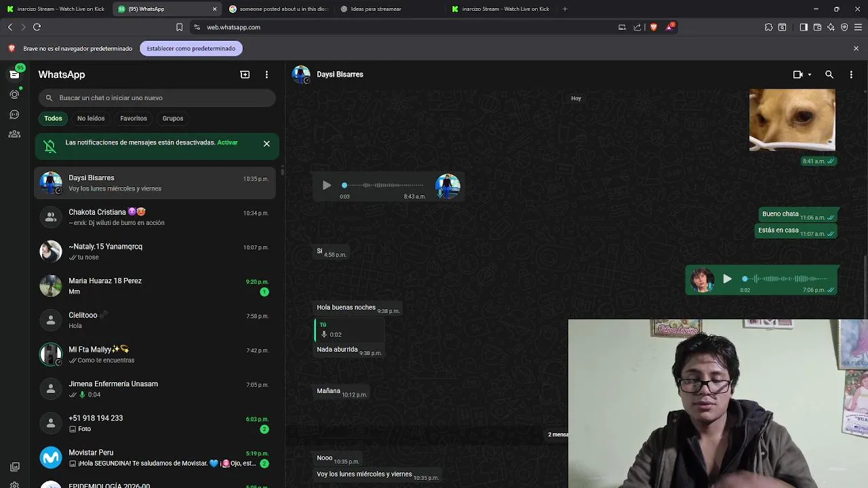Screen dimensions: 868x488
Task: Seek in the 8:43 a.m. voice message waveform
Action: click(x=384, y=185)
